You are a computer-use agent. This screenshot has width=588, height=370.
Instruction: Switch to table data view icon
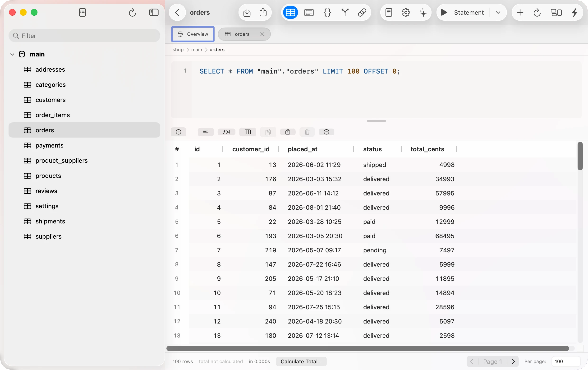pyautogui.click(x=290, y=13)
